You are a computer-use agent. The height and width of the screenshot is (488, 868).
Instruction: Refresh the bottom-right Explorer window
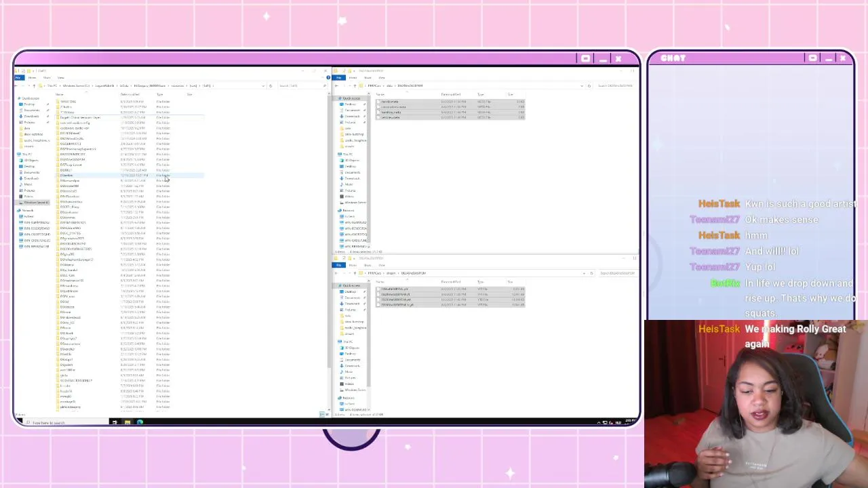(x=591, y=273)
